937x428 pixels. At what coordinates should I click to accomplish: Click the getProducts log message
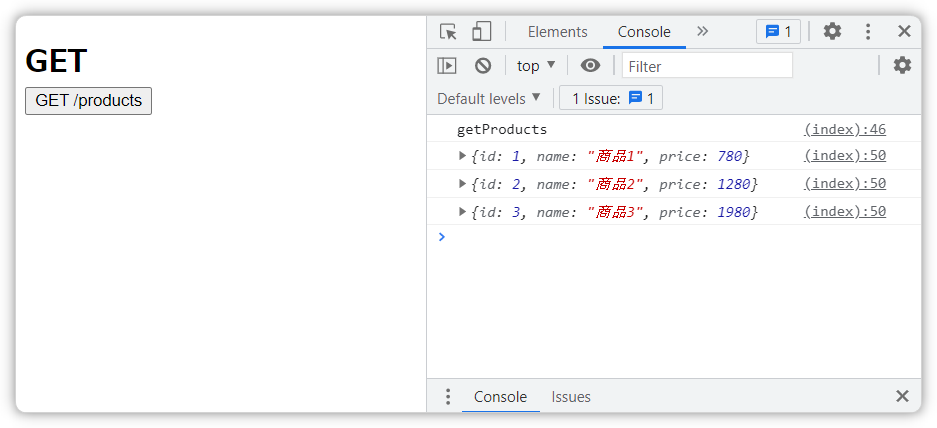pos(502,130)
